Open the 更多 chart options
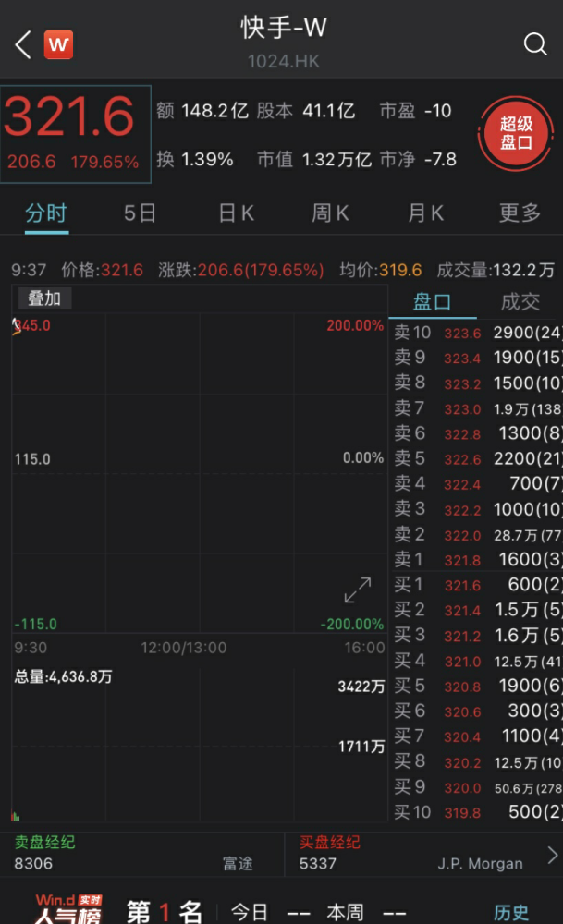Screen dimensions: 563x924 pos(520,213)
